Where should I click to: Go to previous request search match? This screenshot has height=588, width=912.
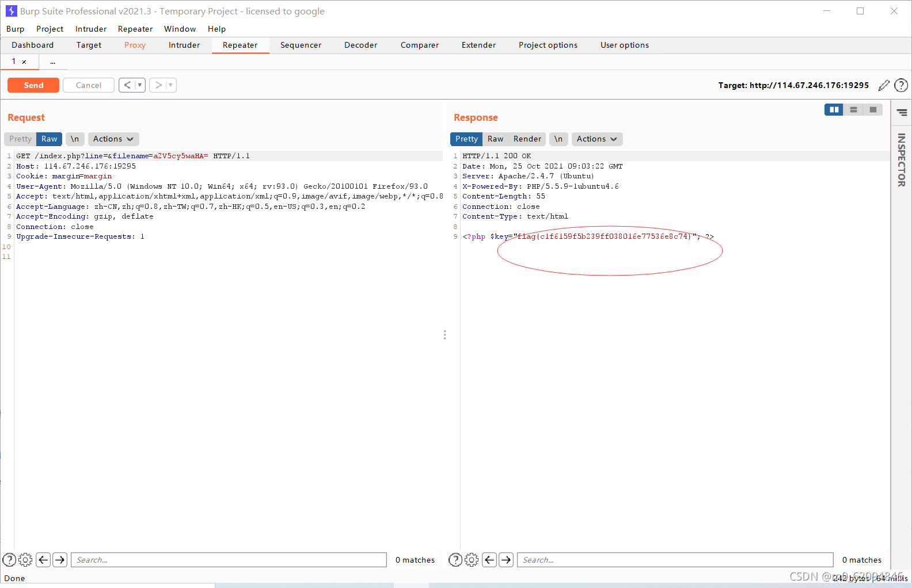43,559
